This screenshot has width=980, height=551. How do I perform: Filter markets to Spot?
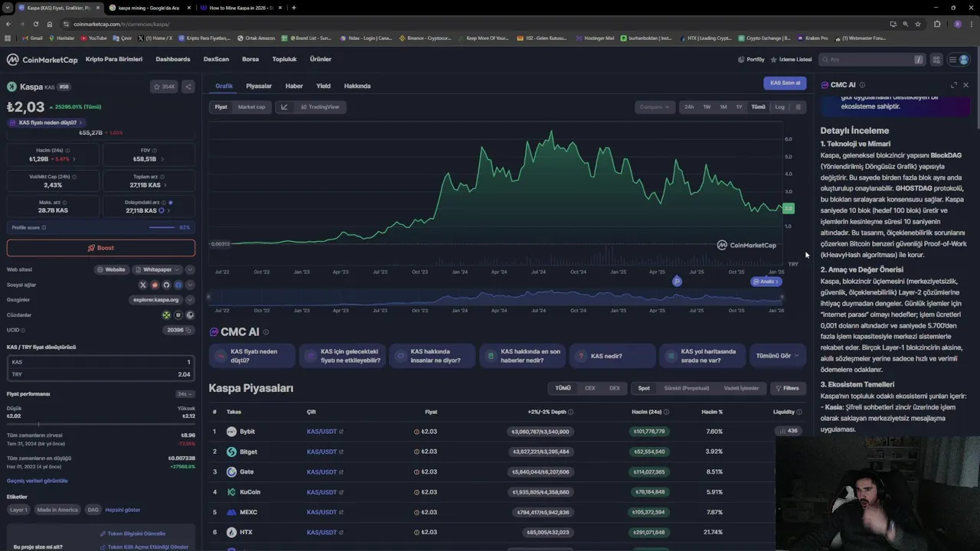point(644,388)
